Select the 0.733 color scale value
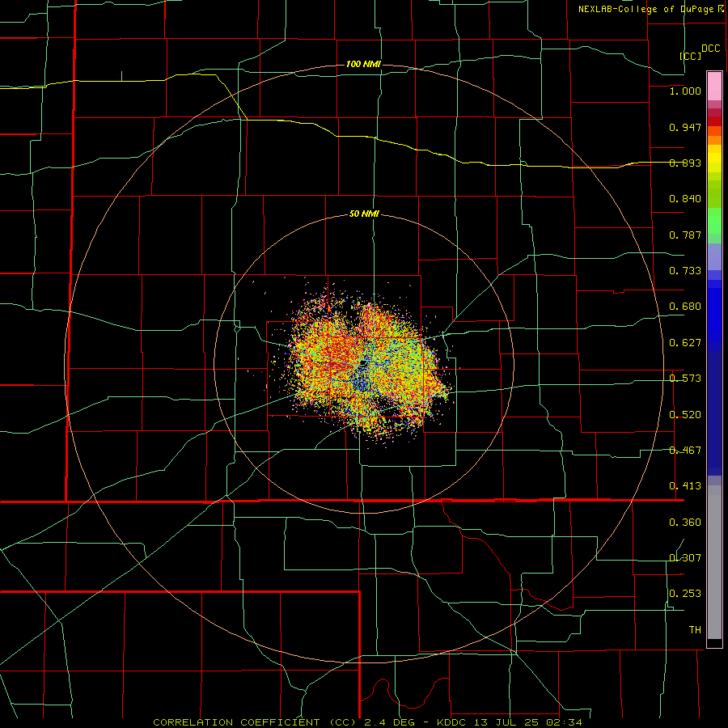Viewport: 728px width, 728px height. pos(685,271)
